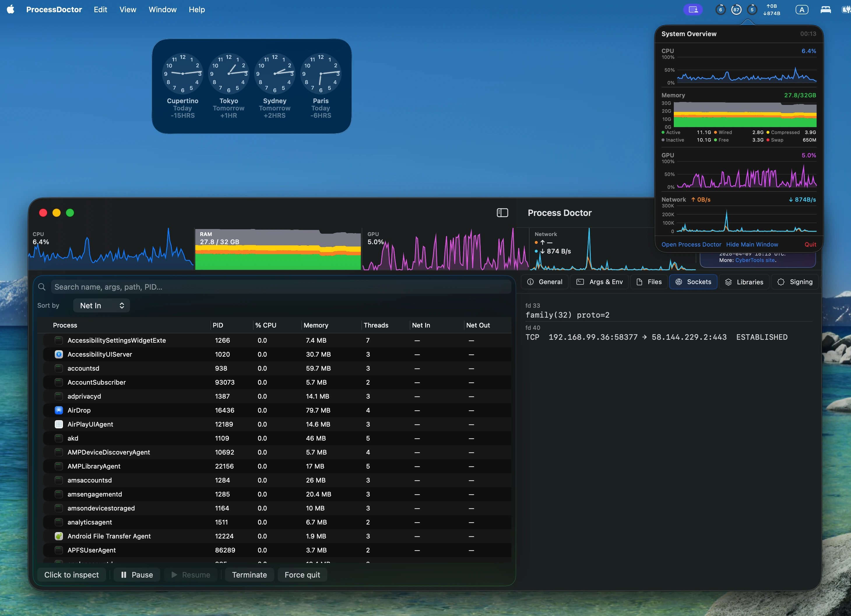851x616 pixels.
Task: Click the memory gauge showing 87
Action: coord(736,10)
